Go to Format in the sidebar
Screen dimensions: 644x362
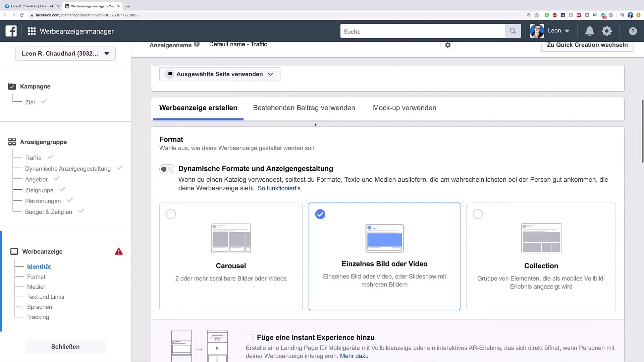[x=36, y=277]
